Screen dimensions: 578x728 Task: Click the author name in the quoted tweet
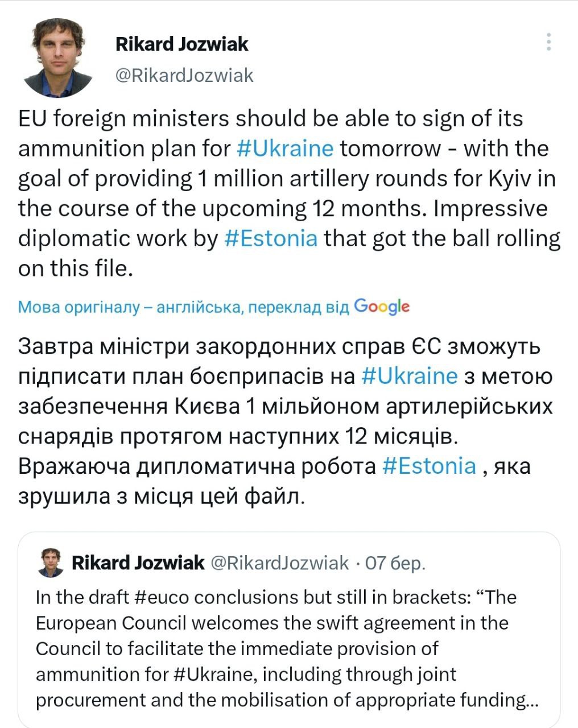pos(138,563)
